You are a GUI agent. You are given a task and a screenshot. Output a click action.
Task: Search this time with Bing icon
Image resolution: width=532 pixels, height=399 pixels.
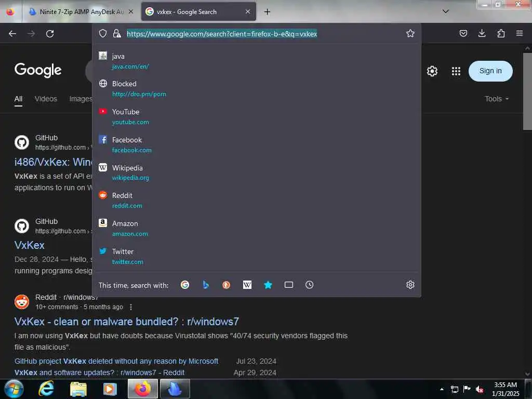(206, 285)
